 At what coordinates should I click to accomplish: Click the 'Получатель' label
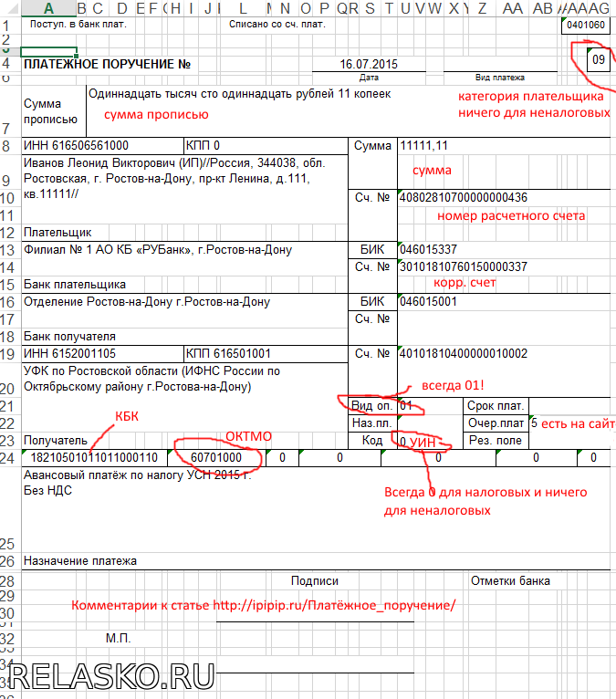(x=56, y=441)
